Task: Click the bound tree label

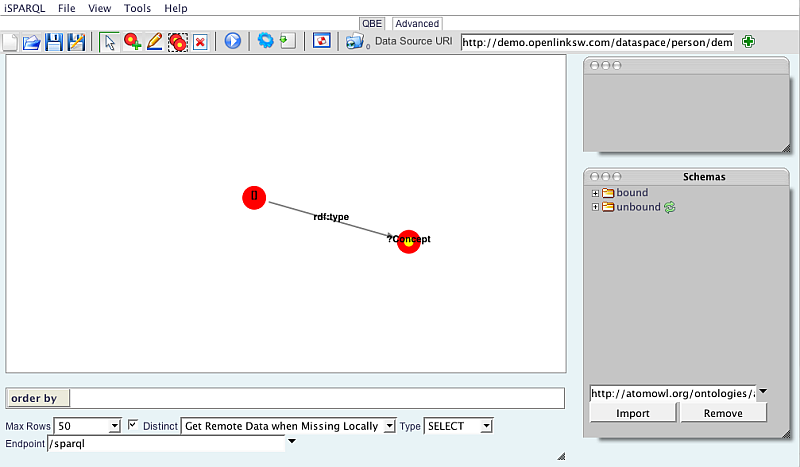Action: (x=632, y=192)
